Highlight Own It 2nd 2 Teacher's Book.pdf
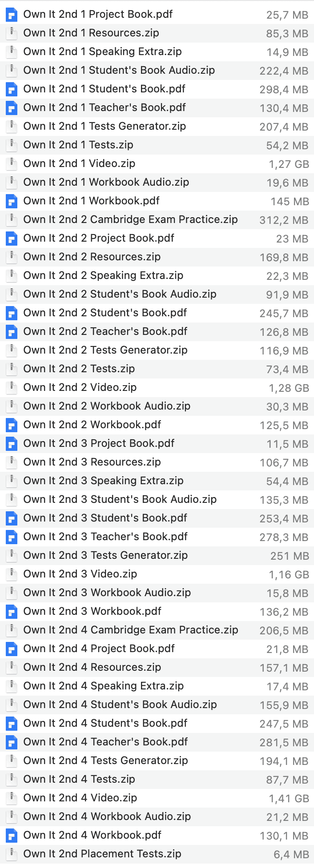 [157, 332]
